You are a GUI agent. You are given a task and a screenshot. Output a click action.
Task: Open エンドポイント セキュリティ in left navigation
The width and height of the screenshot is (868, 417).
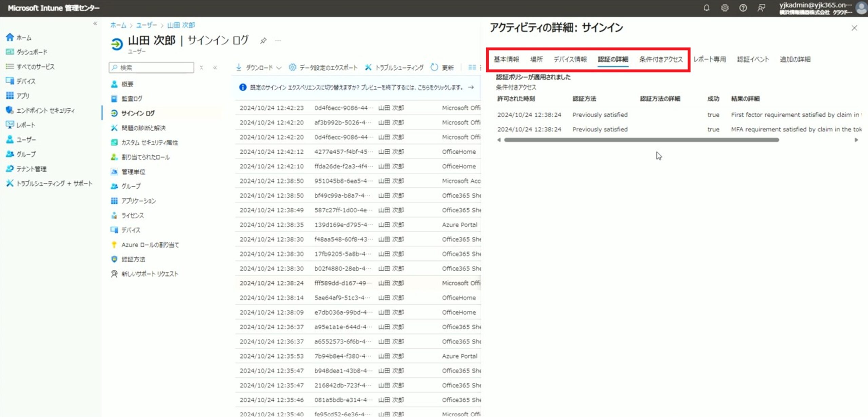(40, 110)
